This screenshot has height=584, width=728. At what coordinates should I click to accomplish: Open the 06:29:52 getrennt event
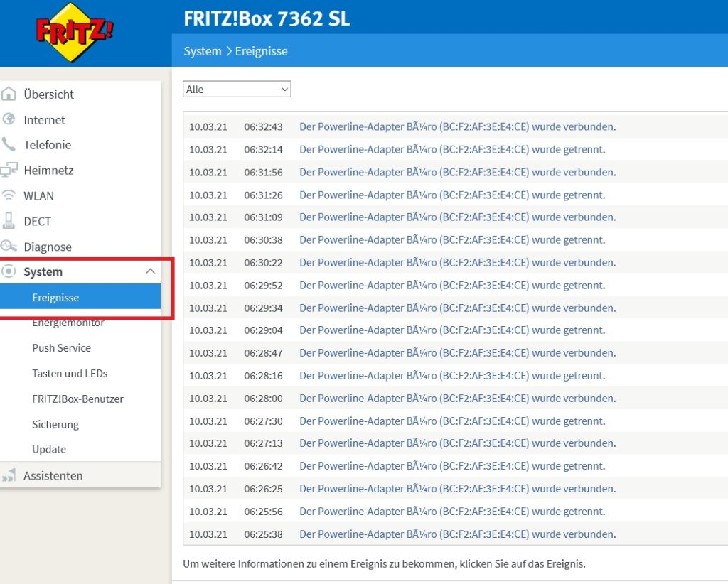tap(452, 286)
